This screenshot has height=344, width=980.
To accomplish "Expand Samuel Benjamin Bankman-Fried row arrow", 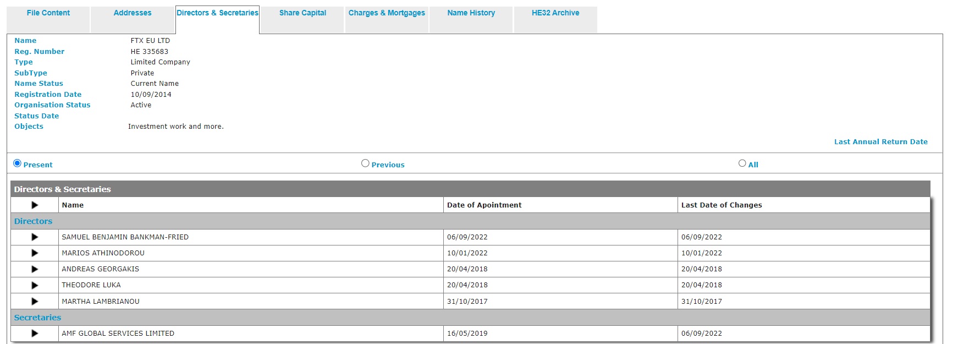I will pos(35,237).
